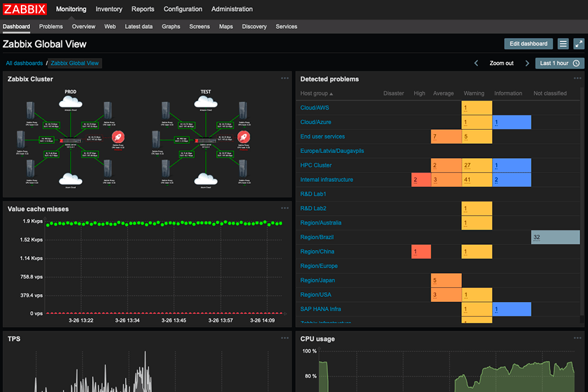Switch to the Latest data tab

138,26
